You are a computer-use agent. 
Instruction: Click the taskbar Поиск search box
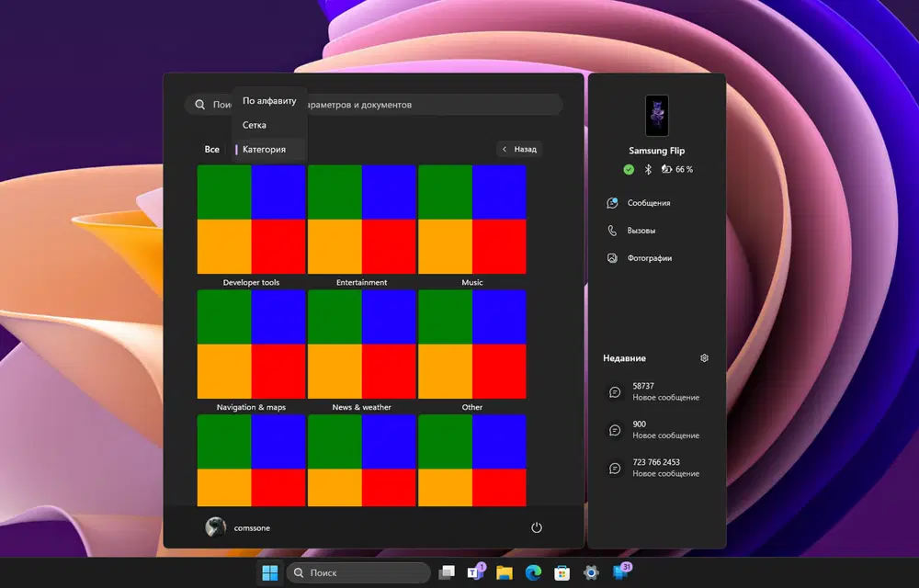358,572
